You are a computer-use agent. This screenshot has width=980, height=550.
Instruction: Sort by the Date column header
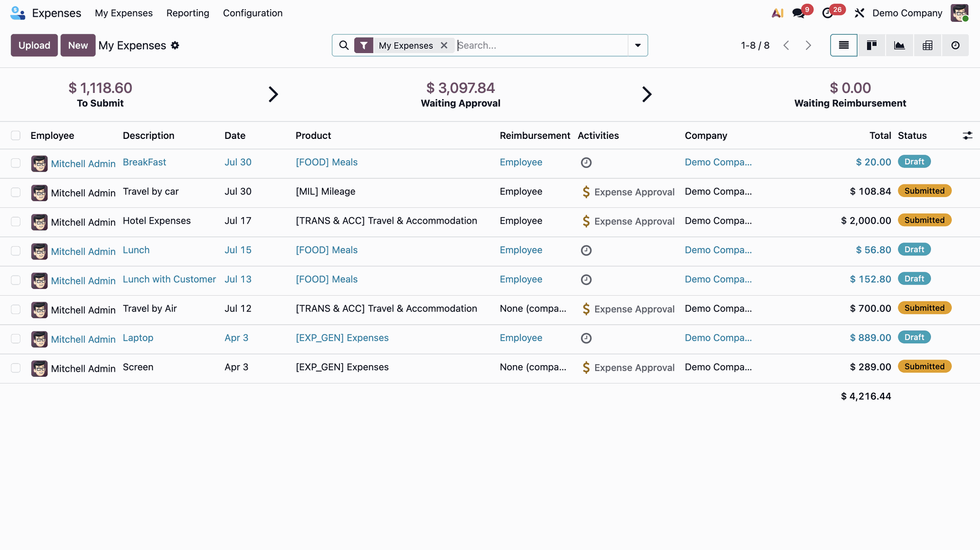[235, 135]
